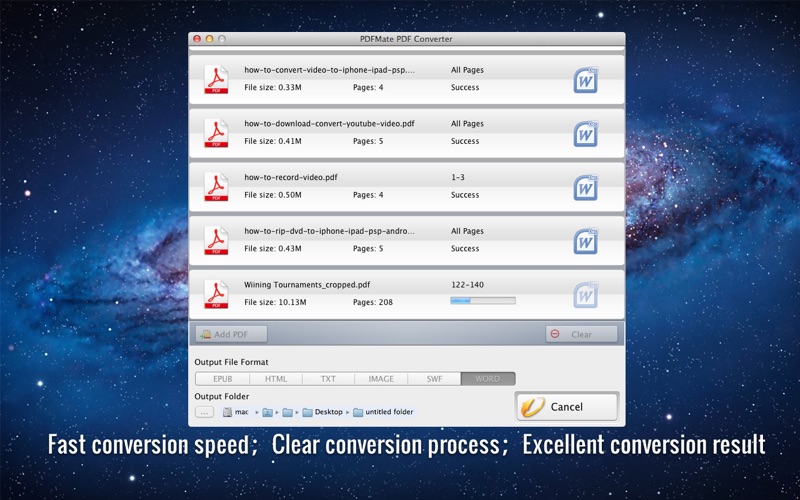
Task: Click All Pages for how-to-rip-dvd-to-iphone file
Action: click(467, 231)
